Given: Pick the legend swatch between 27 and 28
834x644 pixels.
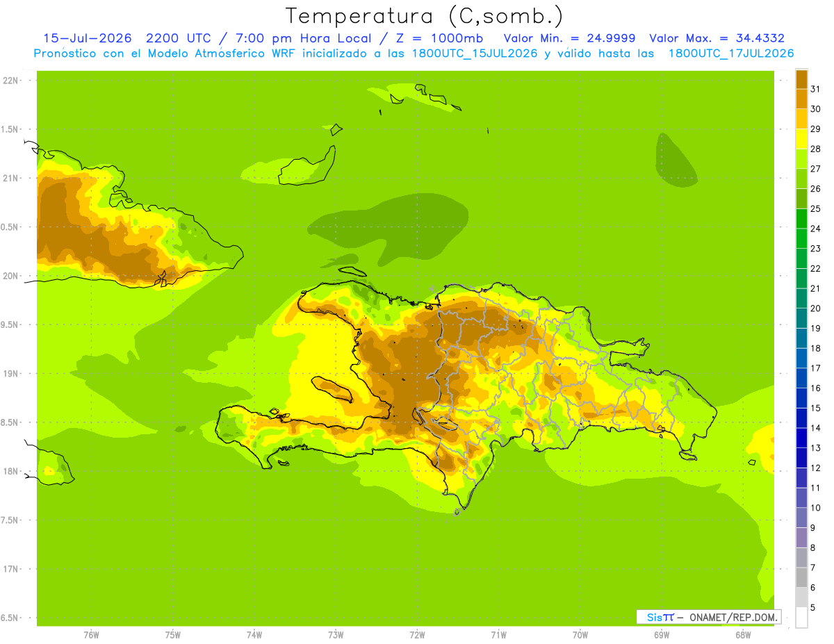Looking at the screenshot, I should coord(801,158).
